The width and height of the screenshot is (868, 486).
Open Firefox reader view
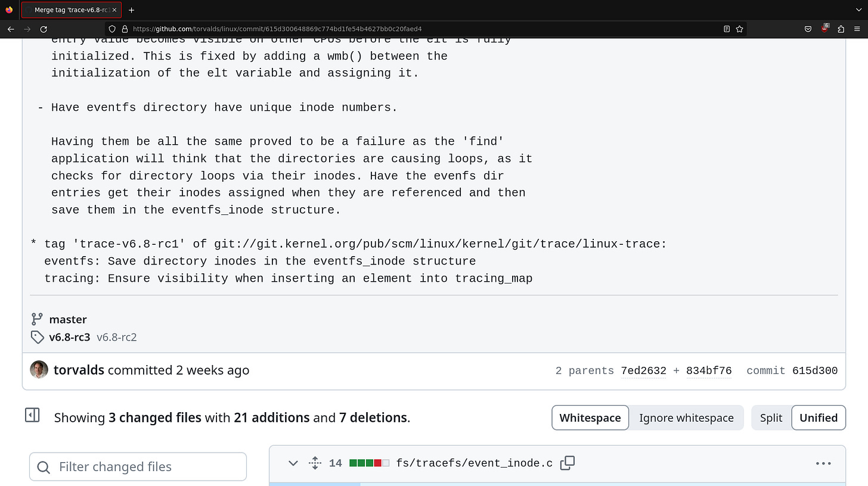pyautogui.click(x=726, y=29)
